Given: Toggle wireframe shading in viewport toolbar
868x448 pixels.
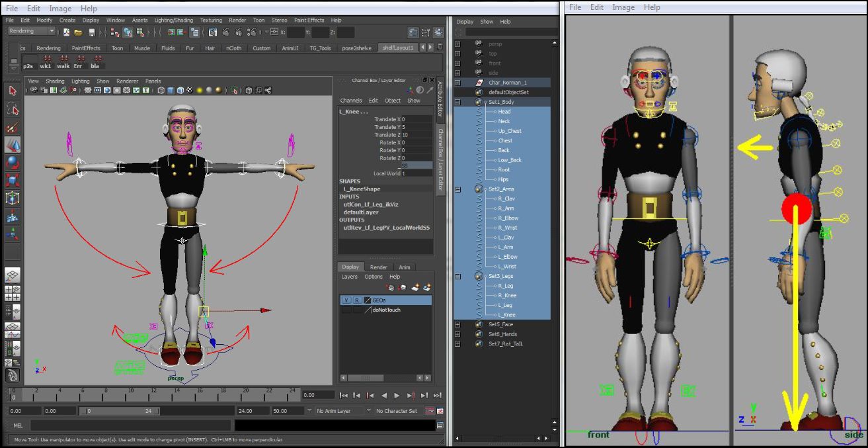Looking at the screenshot, I should (x=161, y=90).
